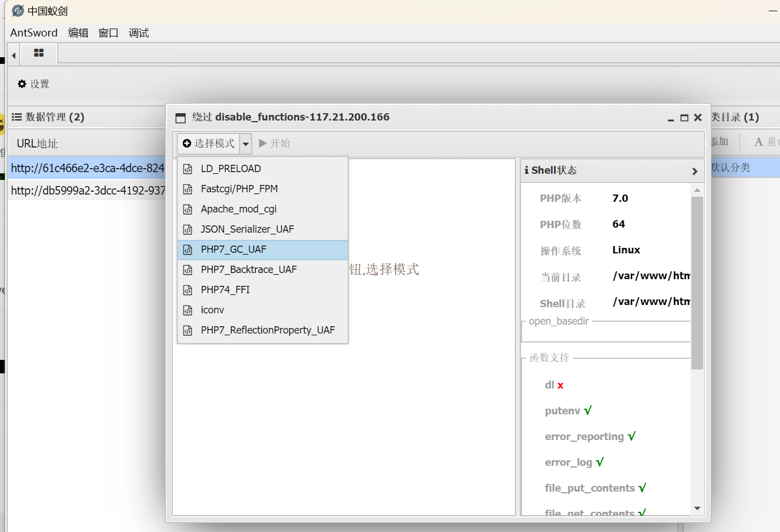780x532 pixels.
Task: Click the scrollbar up arrow in Shell状态
Action: point(697,190)
